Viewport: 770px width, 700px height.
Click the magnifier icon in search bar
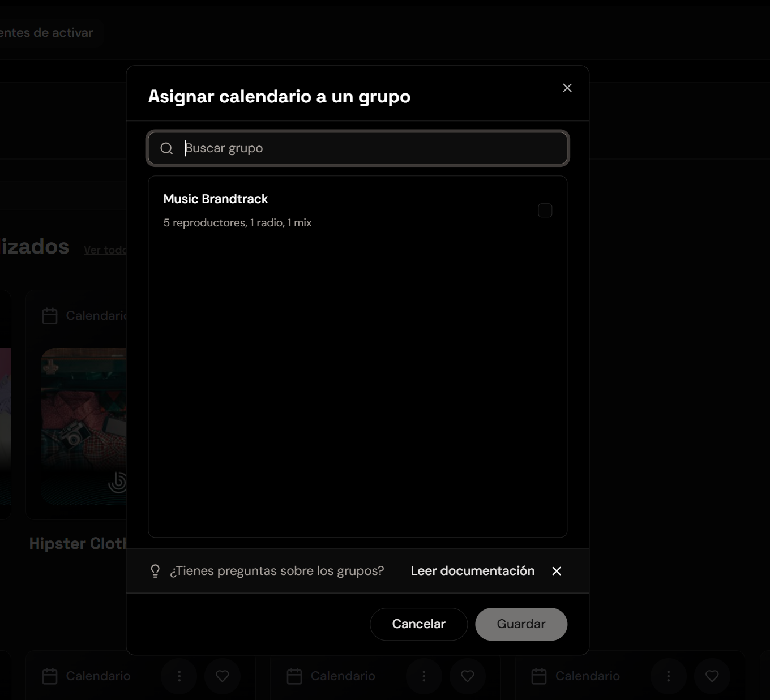click(166, 148)
